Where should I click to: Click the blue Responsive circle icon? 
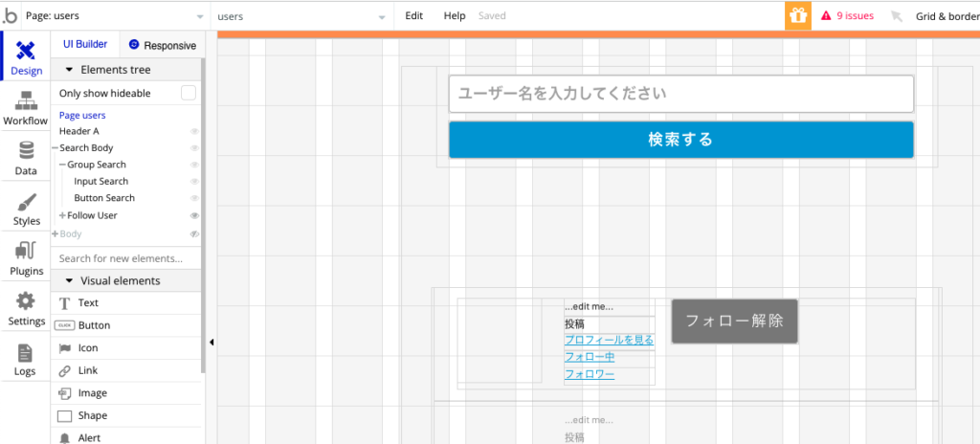click(x=133, y=44)
